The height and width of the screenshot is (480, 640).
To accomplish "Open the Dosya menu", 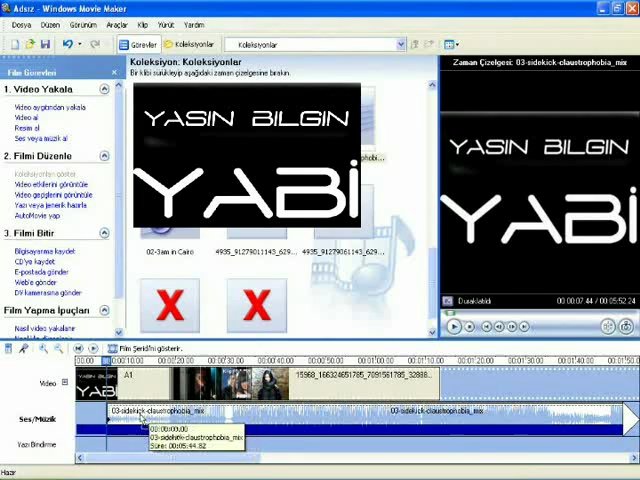I will 21,25.
